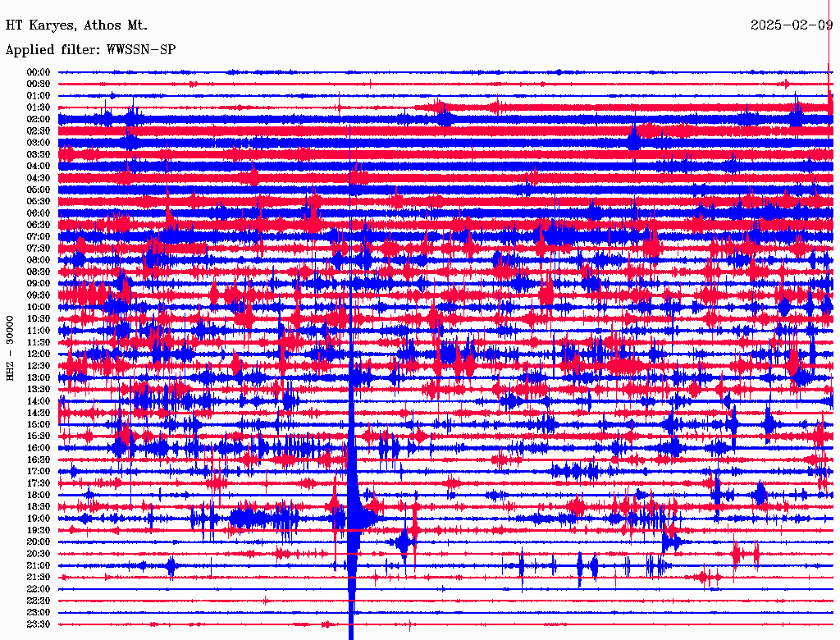This screenshot has height=640, width=840.
Task: Click the 20:30 time label
Action: coord(39,554)
